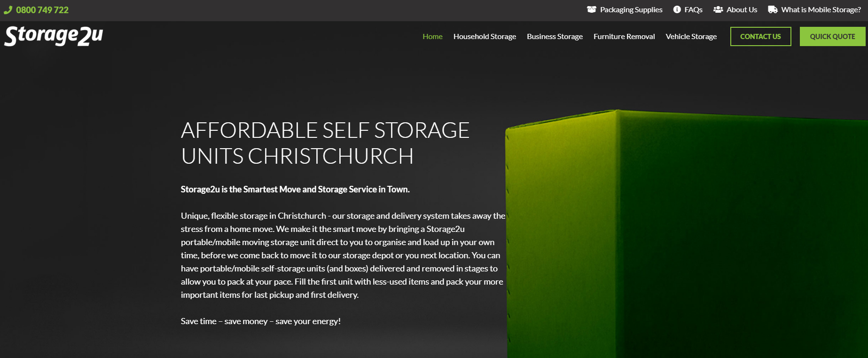Click the mobile storage truck icon
868x358 pixels.
click(x=773, y=9)
